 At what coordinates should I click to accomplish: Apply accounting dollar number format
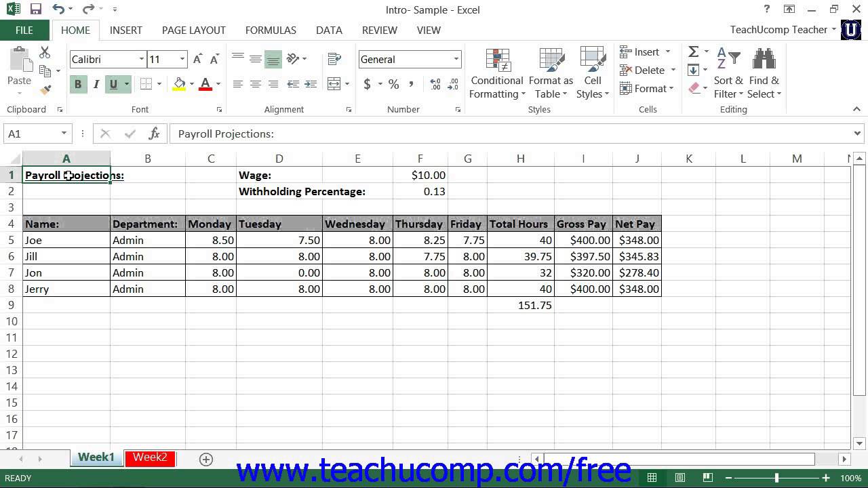pos(368,84)
